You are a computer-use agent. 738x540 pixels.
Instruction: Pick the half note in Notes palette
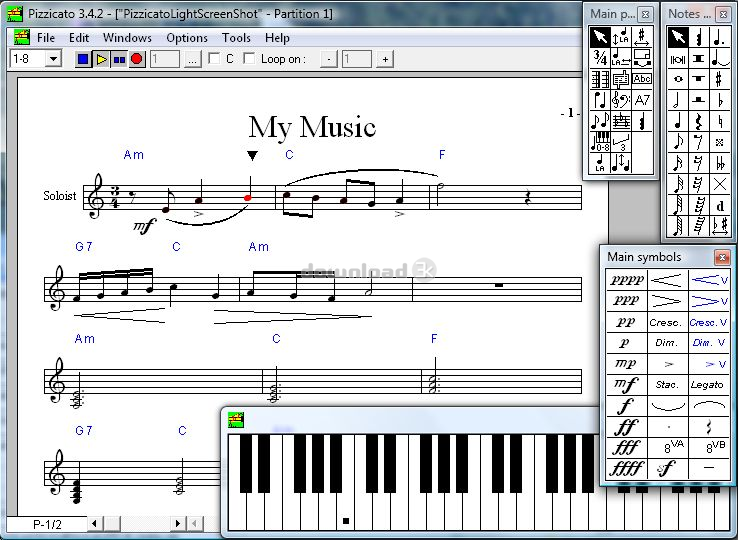(678, 100)
